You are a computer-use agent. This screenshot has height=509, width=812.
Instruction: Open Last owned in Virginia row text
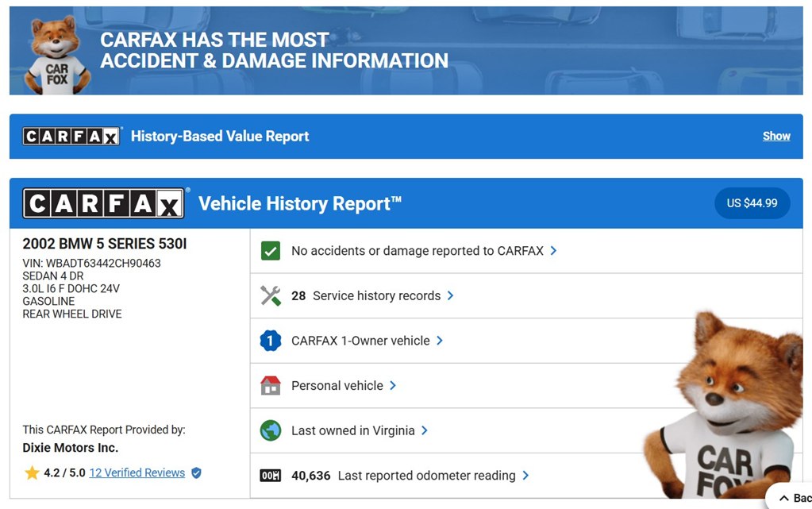point(353,430)
